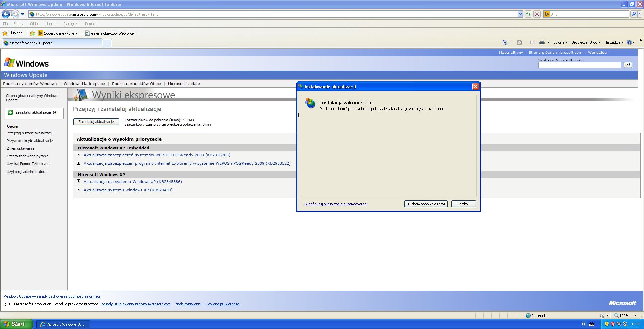Open the Pomoc menu
Image resolution: width=644 pixels, height=329 pixels.
pyautogui.click(x=90, y=24)
